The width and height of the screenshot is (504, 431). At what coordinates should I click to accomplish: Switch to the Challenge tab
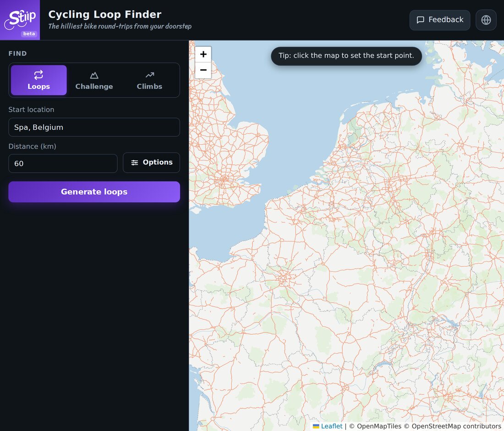tap(94, 80)
